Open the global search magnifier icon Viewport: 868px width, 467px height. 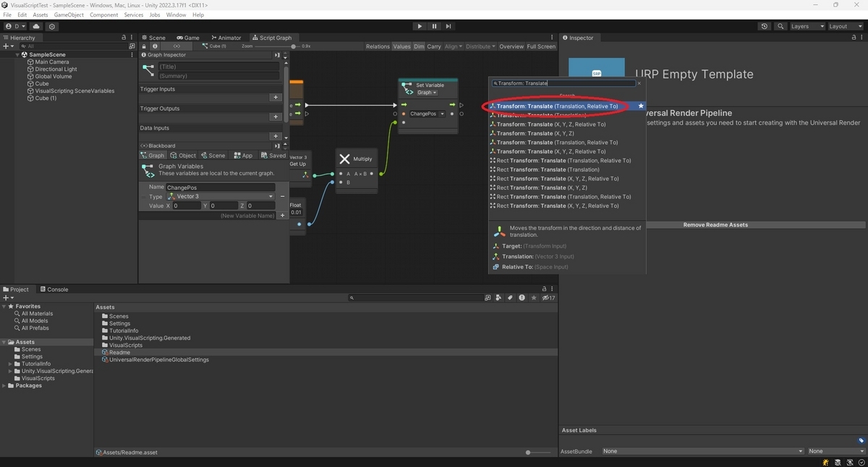(x=780, y=26)
